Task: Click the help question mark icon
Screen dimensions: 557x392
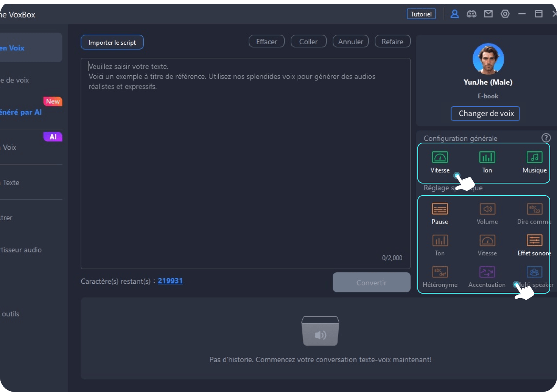Action: (x=546, y=138)
